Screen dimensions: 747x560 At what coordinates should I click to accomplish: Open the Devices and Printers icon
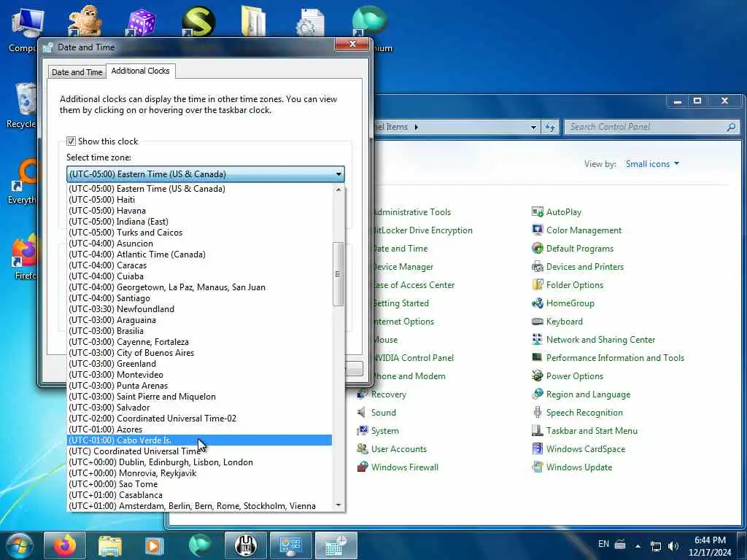click(x=537, y=267)
